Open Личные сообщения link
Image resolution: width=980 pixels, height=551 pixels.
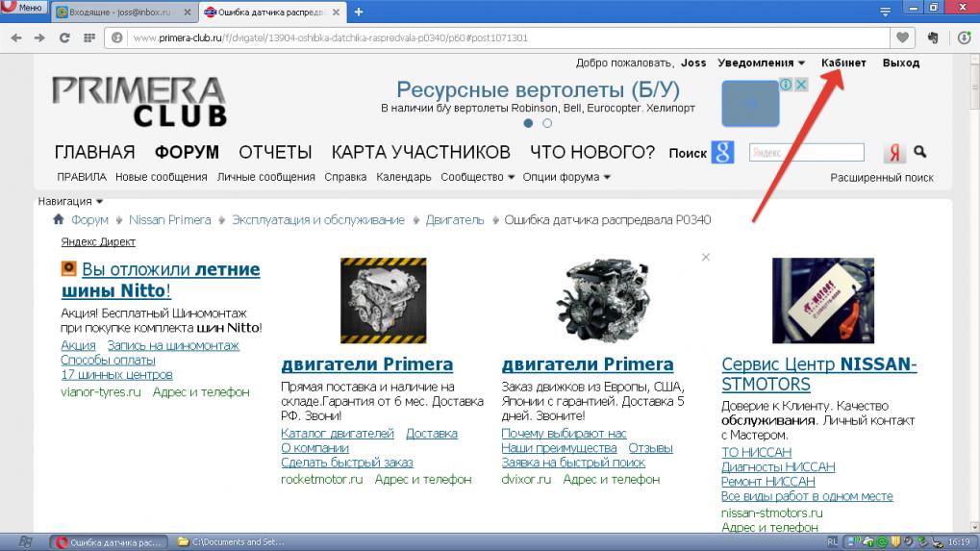(x=265, y=177)
